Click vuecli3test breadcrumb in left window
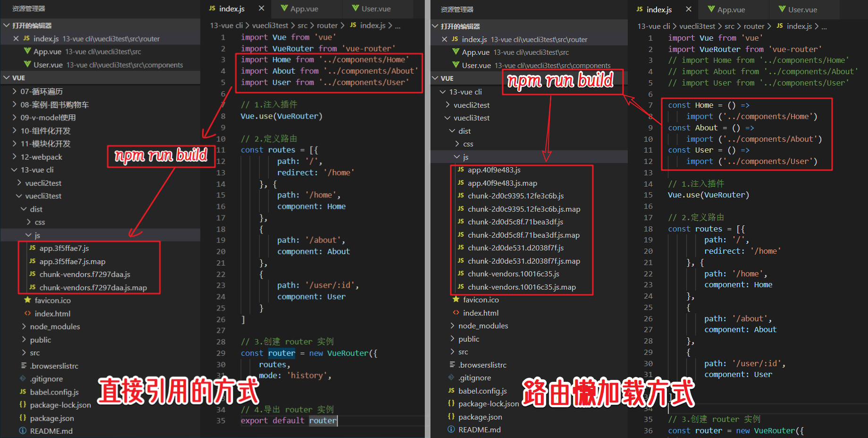 tap(270, 26)
